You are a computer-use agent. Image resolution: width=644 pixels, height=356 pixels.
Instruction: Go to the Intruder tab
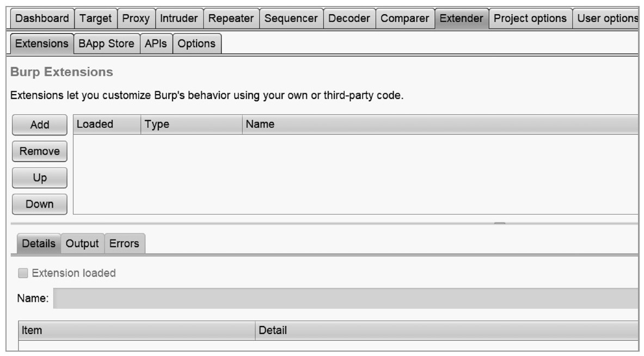click(179, 18)
